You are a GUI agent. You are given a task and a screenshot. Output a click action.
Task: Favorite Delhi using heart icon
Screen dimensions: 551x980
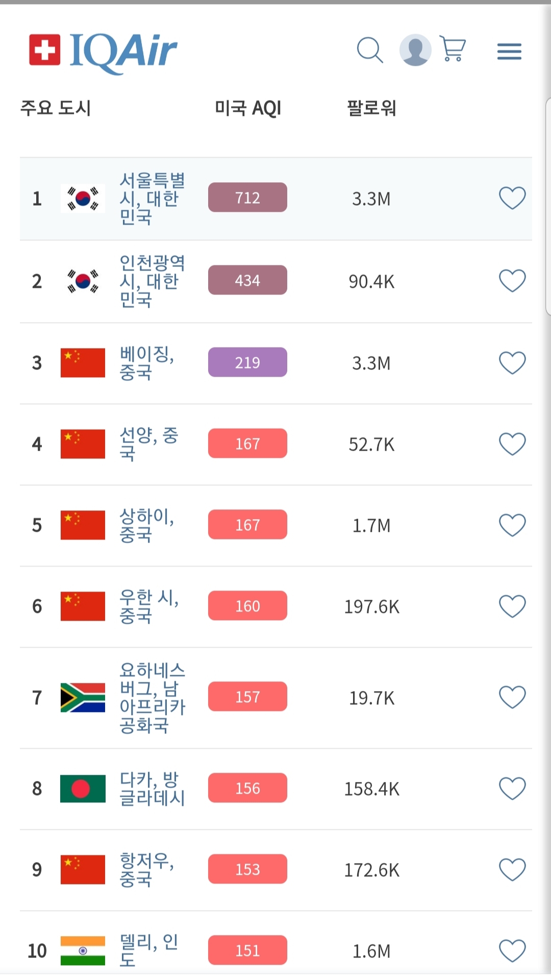(512, 951)
